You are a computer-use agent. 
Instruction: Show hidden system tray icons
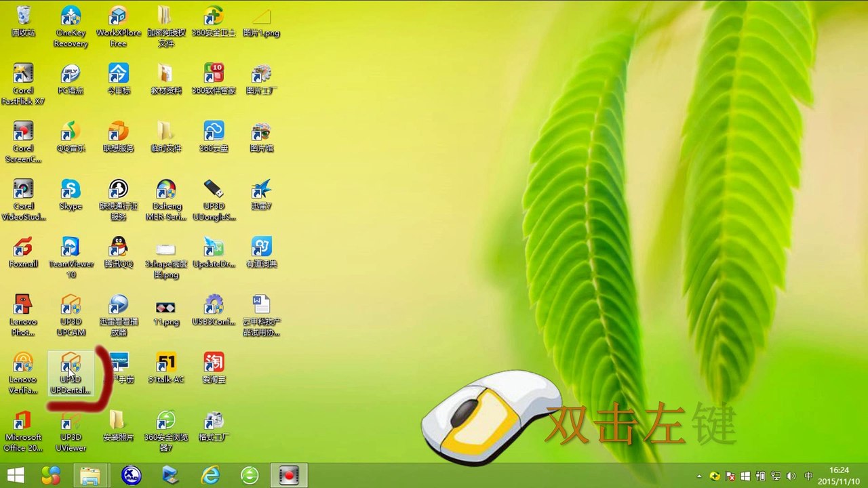pos(699,476)
